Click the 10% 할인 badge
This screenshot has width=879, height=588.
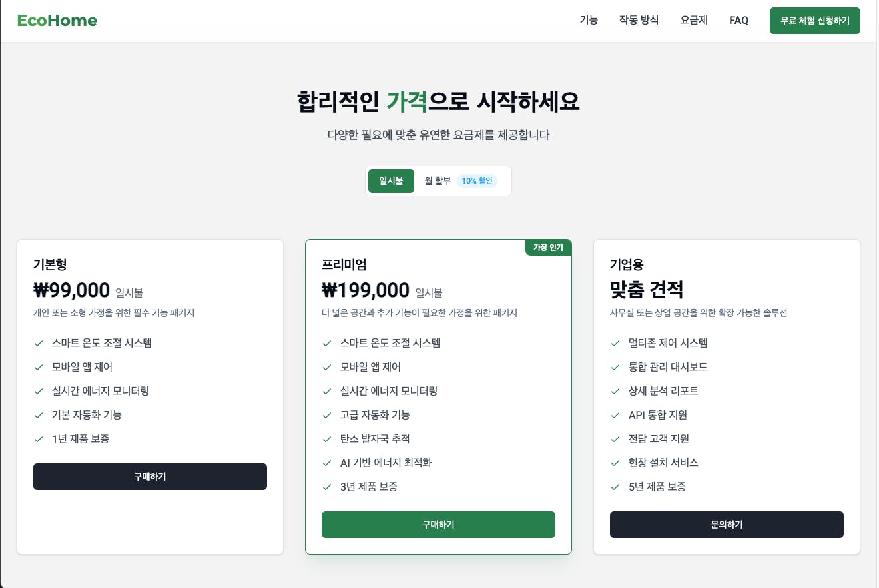tap(477, 181)
